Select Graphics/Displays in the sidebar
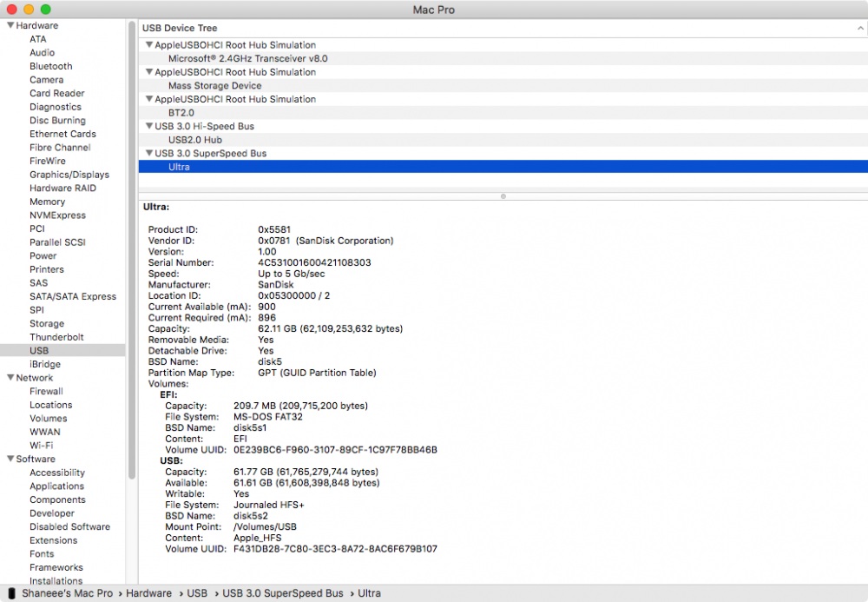Screen dimensions: 868x602 69,175
